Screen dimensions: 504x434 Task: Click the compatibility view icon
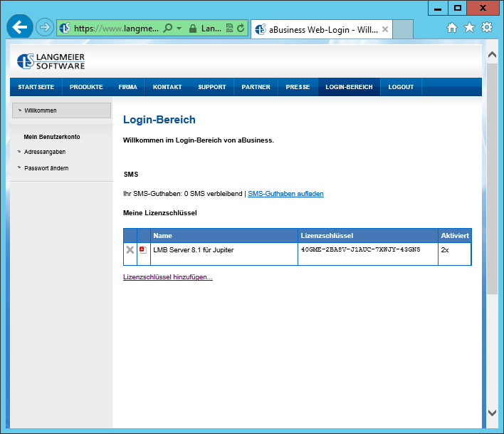coord(229,28)
